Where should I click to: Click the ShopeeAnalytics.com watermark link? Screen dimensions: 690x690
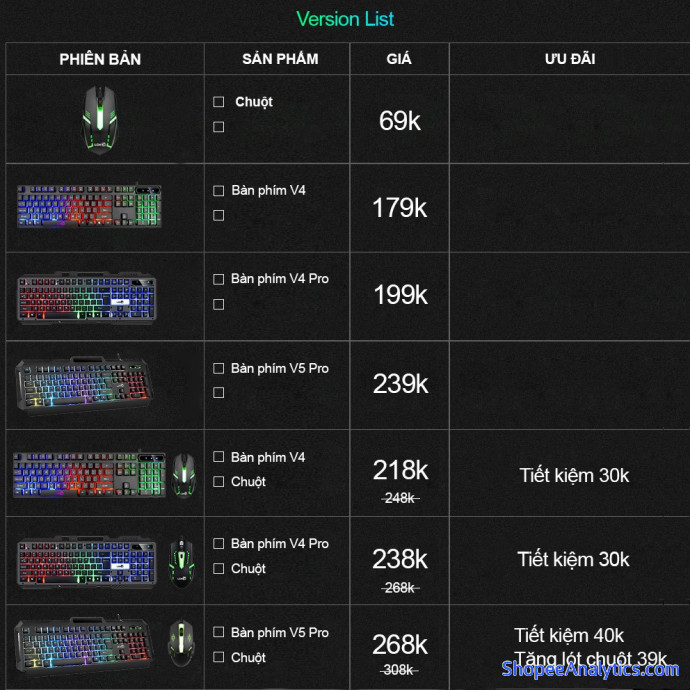tap(590, 669)
